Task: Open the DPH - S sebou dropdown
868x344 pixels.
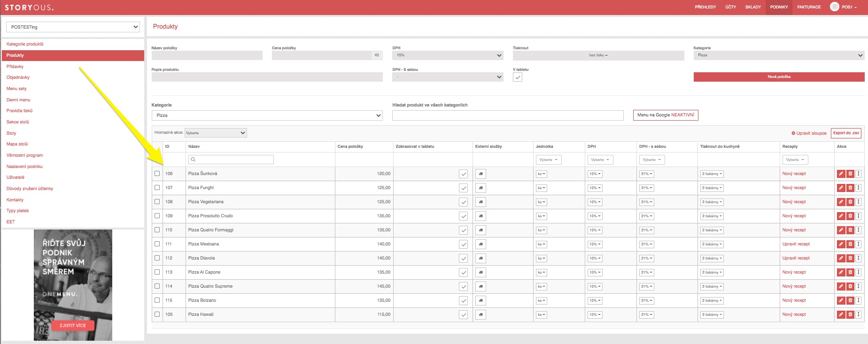Action: tap(448, 77)
